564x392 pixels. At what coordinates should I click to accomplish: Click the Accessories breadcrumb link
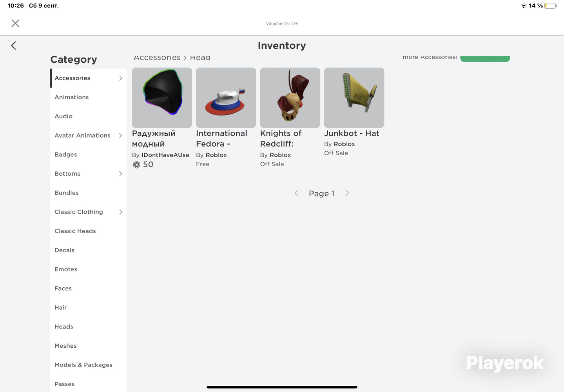(x=157, y=58)
